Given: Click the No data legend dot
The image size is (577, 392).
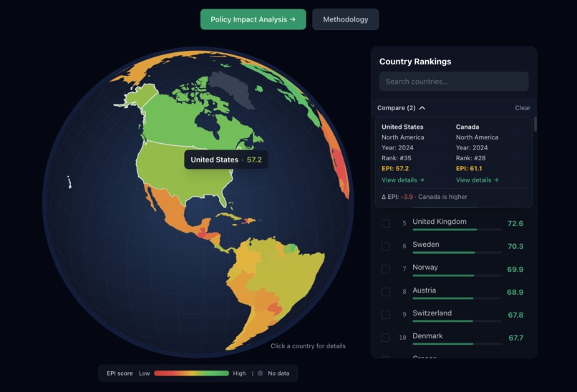Looking at the screenshot, I should [x=260, y=373].
